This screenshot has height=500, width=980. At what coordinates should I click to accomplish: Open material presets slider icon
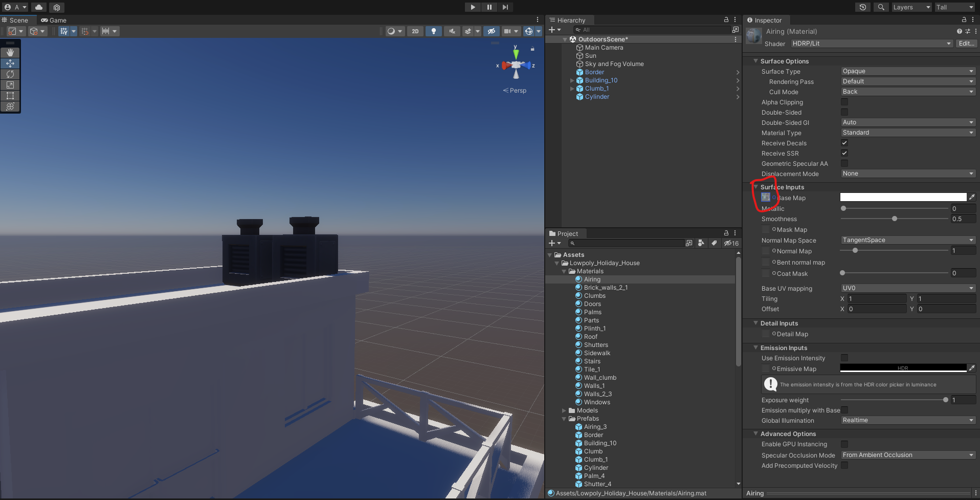(x=967, y=31)
